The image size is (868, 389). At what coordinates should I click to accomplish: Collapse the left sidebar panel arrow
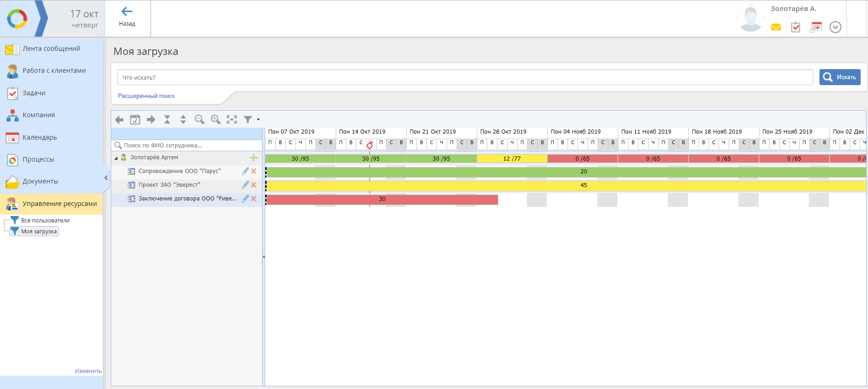[x=106, y=178]
